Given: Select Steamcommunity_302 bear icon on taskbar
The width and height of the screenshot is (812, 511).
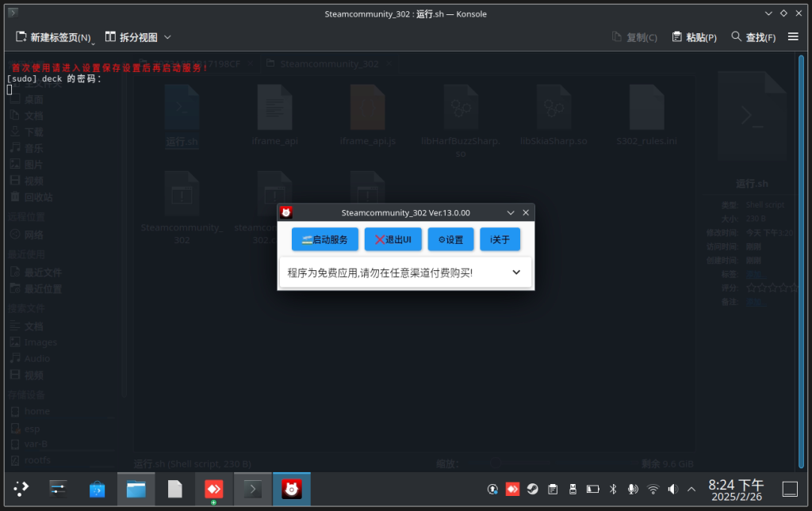Looking at the screenshot, I should tap(292, 489).
